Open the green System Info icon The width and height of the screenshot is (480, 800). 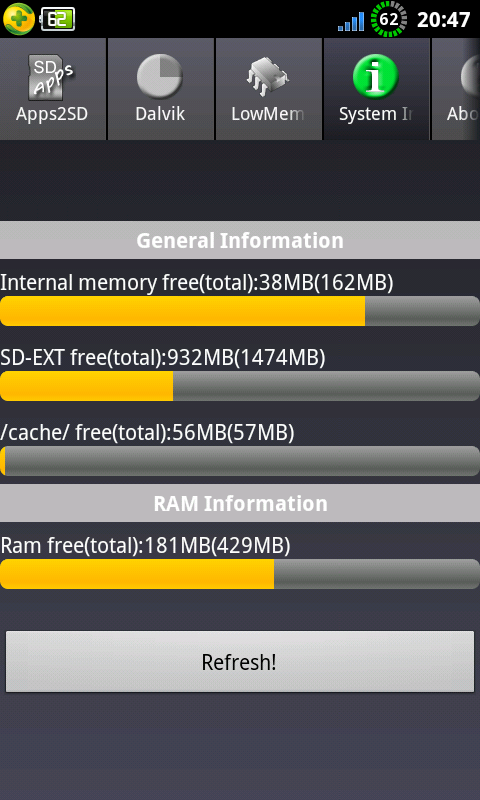coord(375,77)
